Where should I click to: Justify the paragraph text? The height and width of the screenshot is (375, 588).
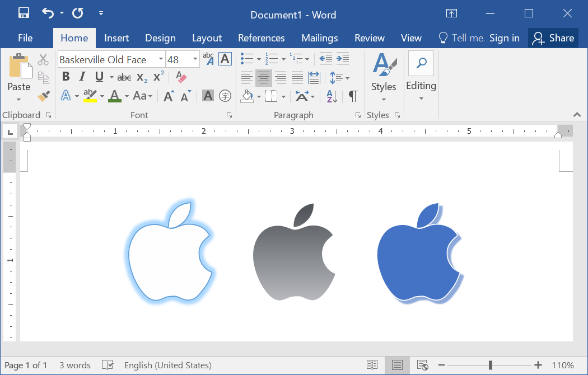[x=297, y=78]
